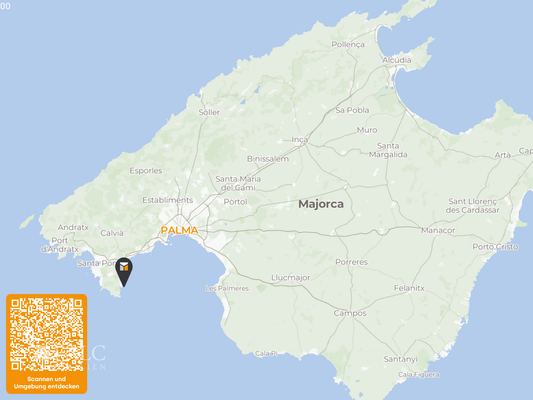Click the Porto Cristo label
The height and width of the screenshot is (400, 533).
tap(495, 247)
